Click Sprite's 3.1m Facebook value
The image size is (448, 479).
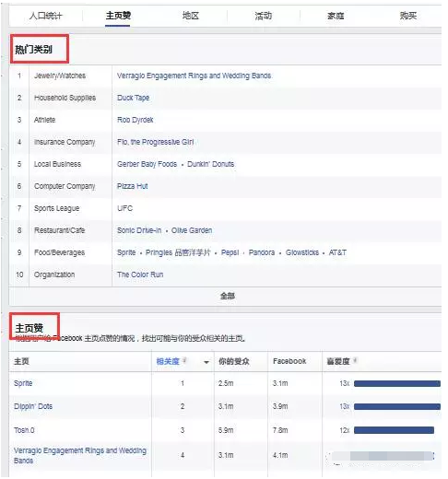click(x=280, y=383)
